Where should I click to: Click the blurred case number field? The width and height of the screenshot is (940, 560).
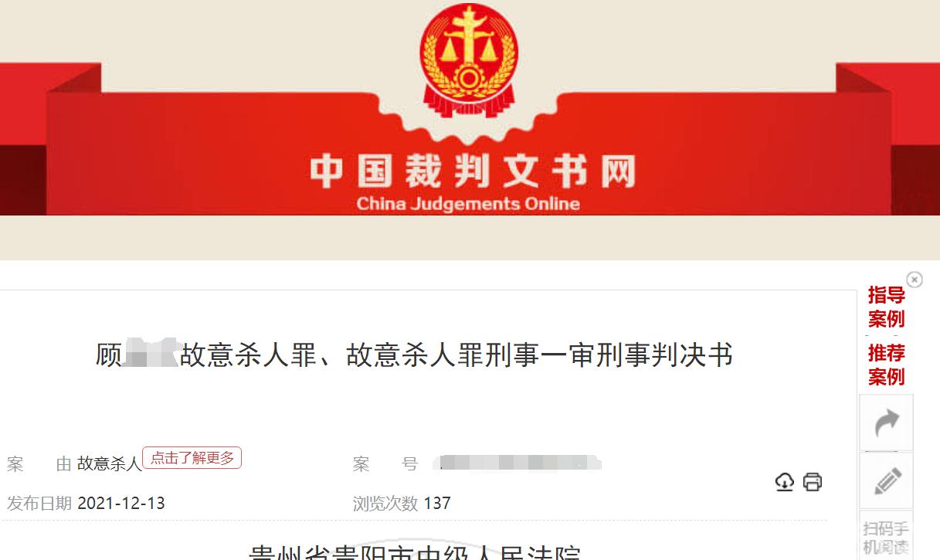coord(518,463)
